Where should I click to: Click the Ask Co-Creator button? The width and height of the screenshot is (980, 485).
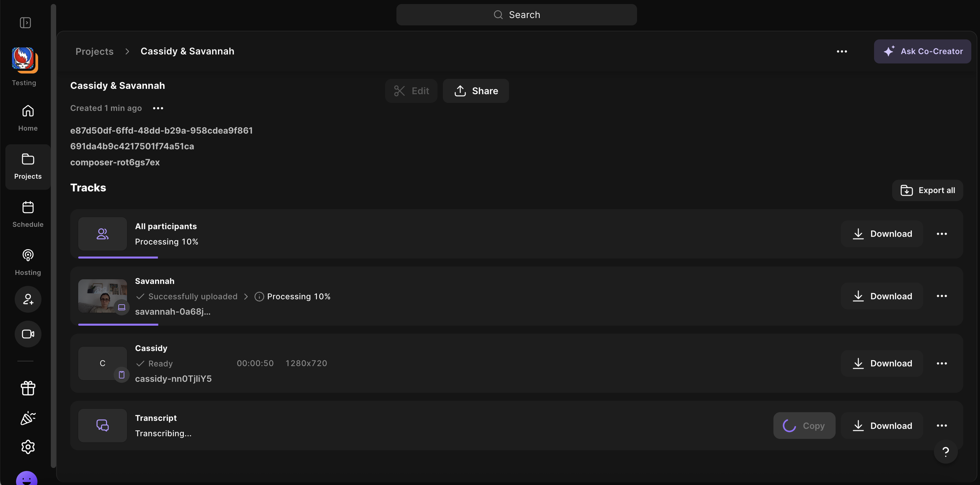(x=922, y=51)
